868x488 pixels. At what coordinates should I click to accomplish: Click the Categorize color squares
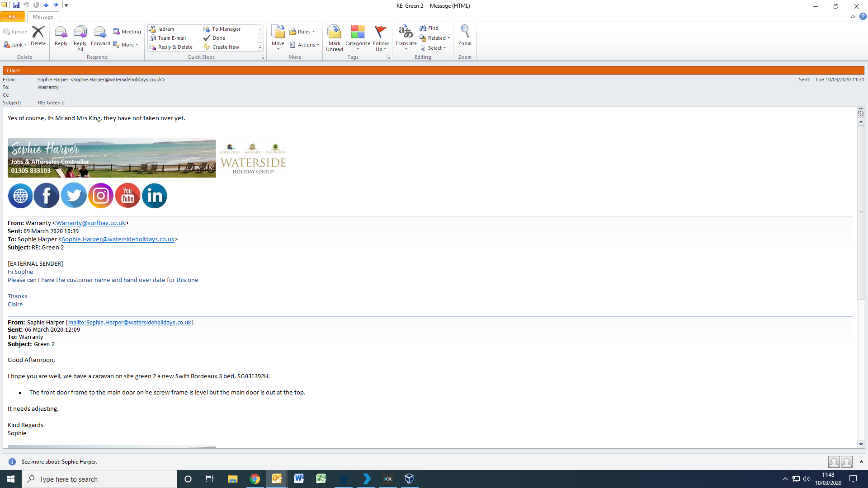pyautogui.click(x=357, y=32)
